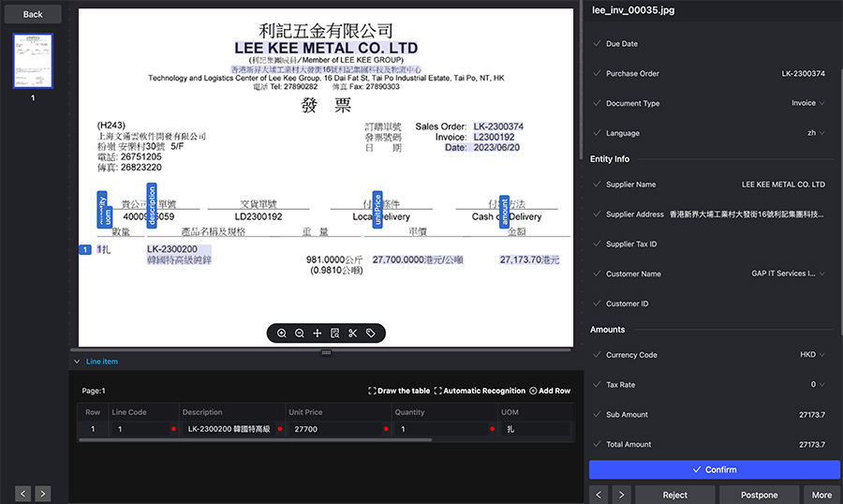Open the More options button
The width and height of the screenshot is (843, 504).
(x=821, y=495)
